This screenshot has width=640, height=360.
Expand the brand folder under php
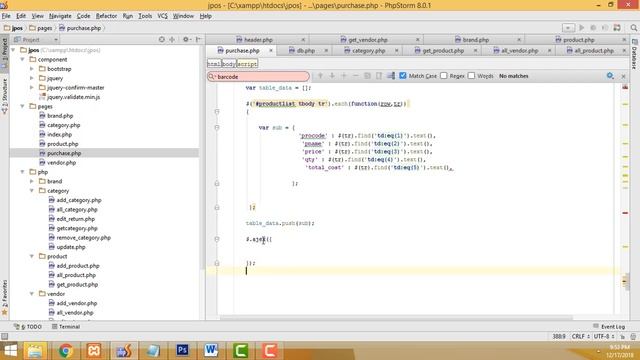pyautogui.click(x=32, y=181)
